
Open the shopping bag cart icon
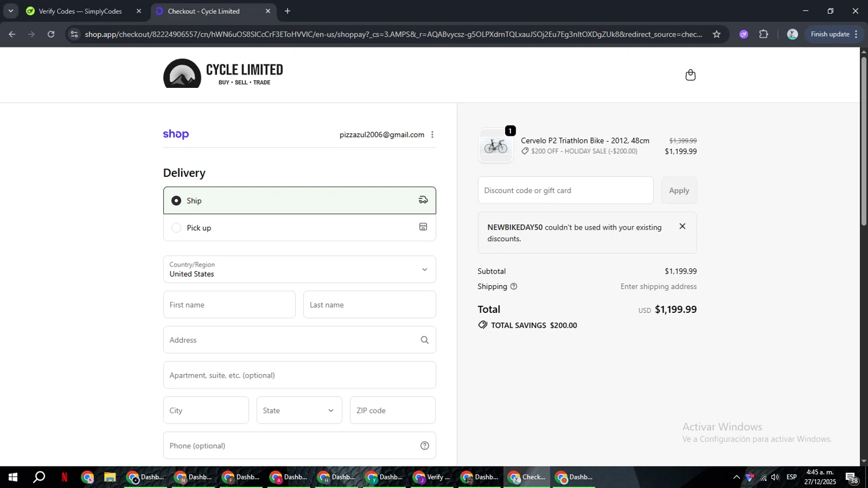[690, 75]
